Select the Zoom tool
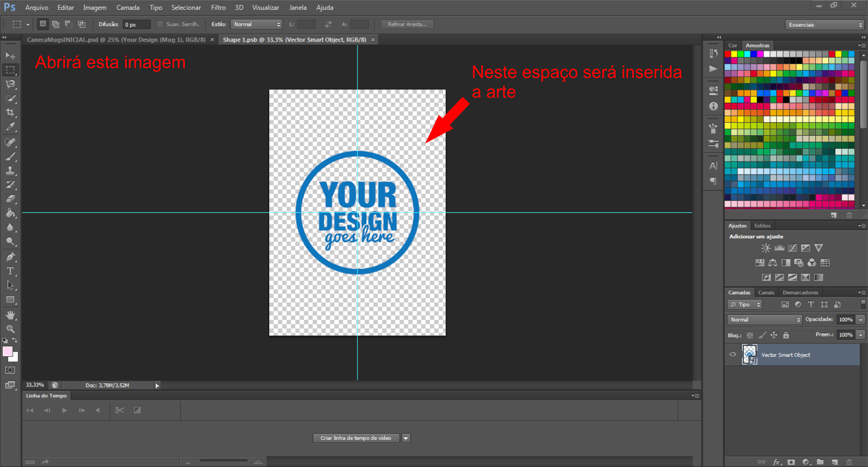The image size is (868, 467). [10, 329]
